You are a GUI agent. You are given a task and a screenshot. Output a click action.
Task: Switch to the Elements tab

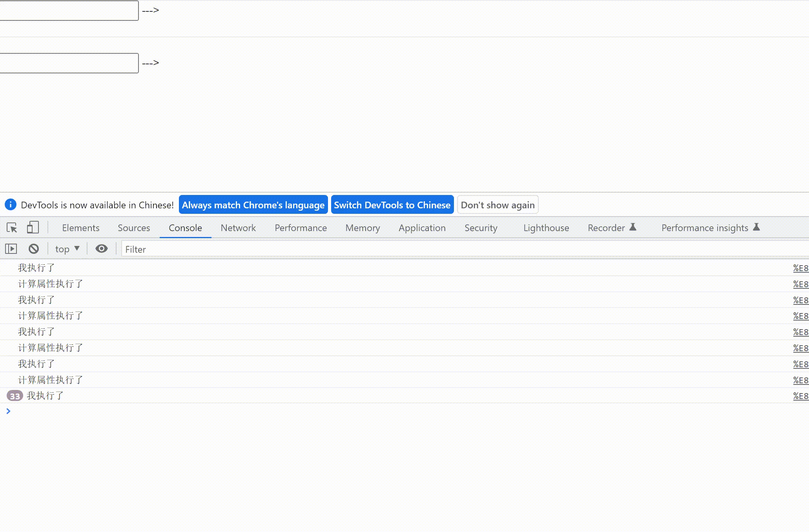(x=80, y=228)
